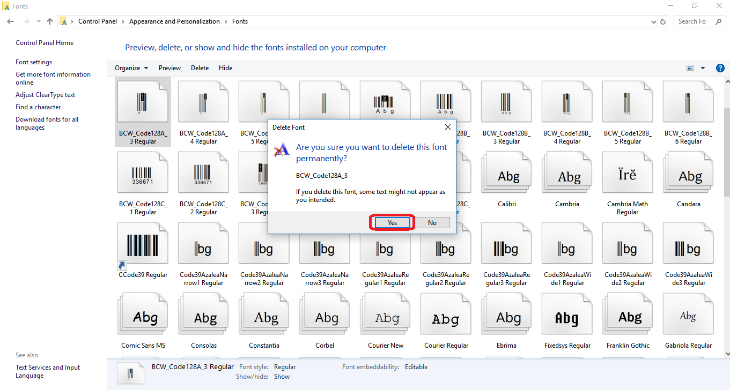Change view using the view icon
The height and width of the screenshot is (390, 730).
coord(690,68)
